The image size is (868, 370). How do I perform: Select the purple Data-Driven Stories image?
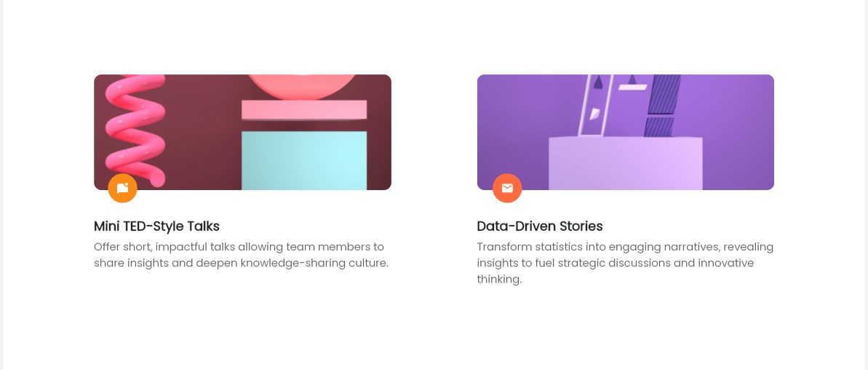pos(626,132)
